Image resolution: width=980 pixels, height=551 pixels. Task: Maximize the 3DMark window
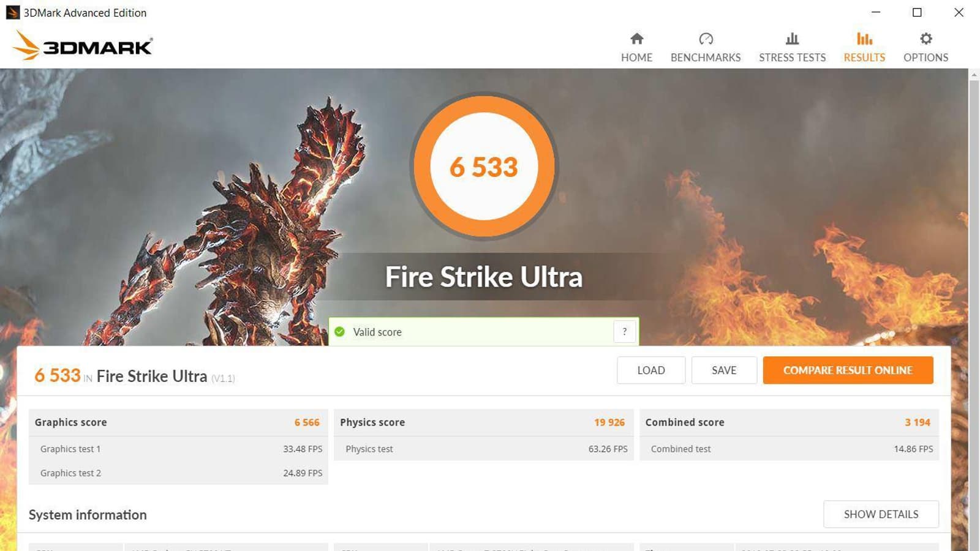click(x=917, y=12)
